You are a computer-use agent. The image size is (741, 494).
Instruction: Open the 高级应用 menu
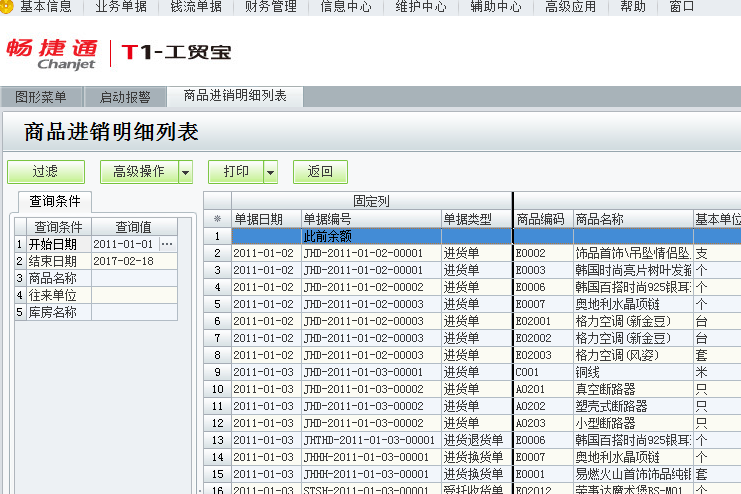point(570,7)
